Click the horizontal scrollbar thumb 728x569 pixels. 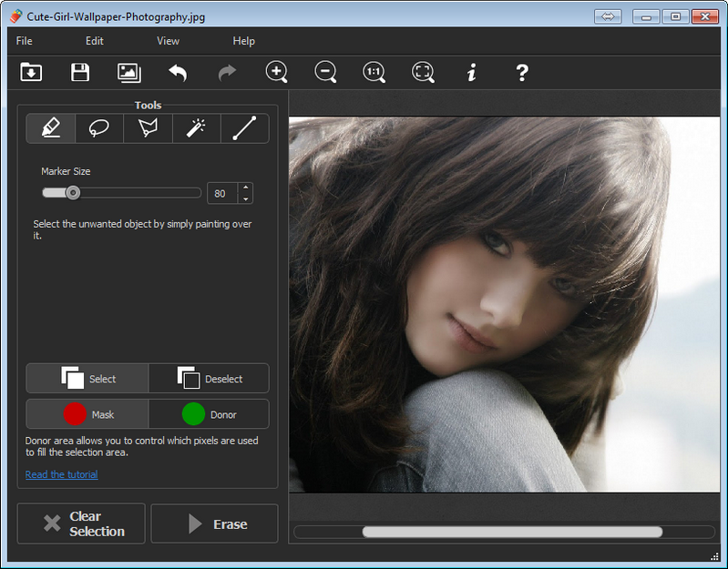512,532
